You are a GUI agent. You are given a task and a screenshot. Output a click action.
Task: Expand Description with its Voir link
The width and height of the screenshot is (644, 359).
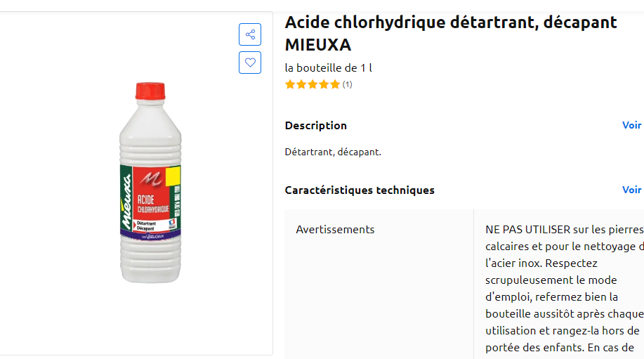631,125
